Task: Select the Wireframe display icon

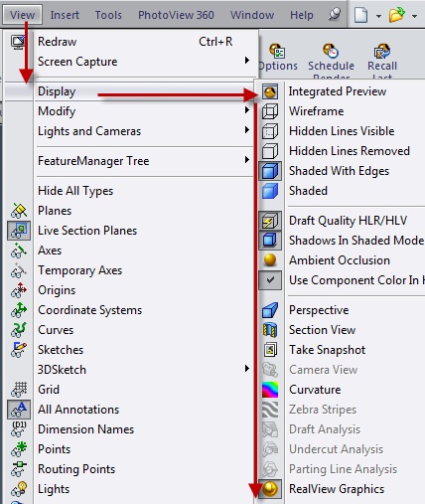Action: [x=270, y=111]
